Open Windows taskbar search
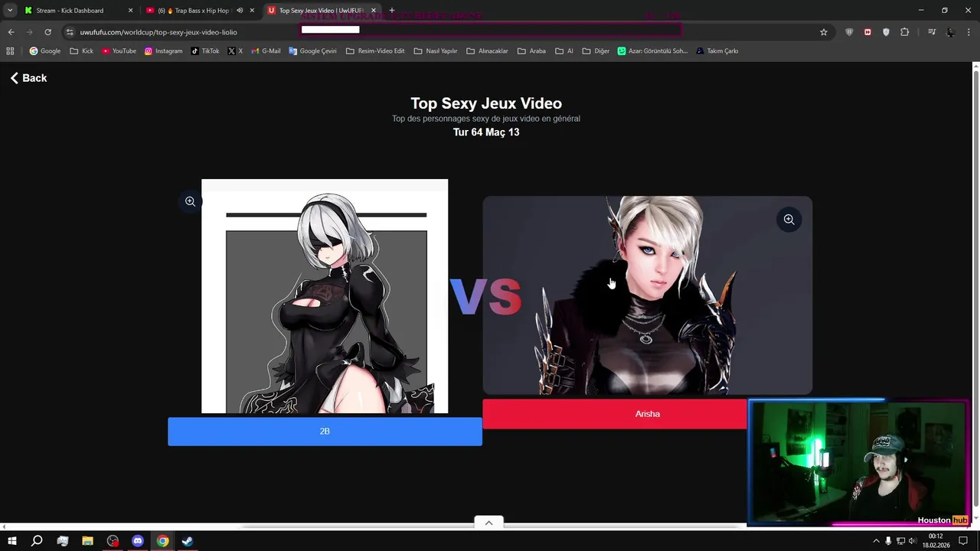The image size is (980, 551). click(37, 541)
